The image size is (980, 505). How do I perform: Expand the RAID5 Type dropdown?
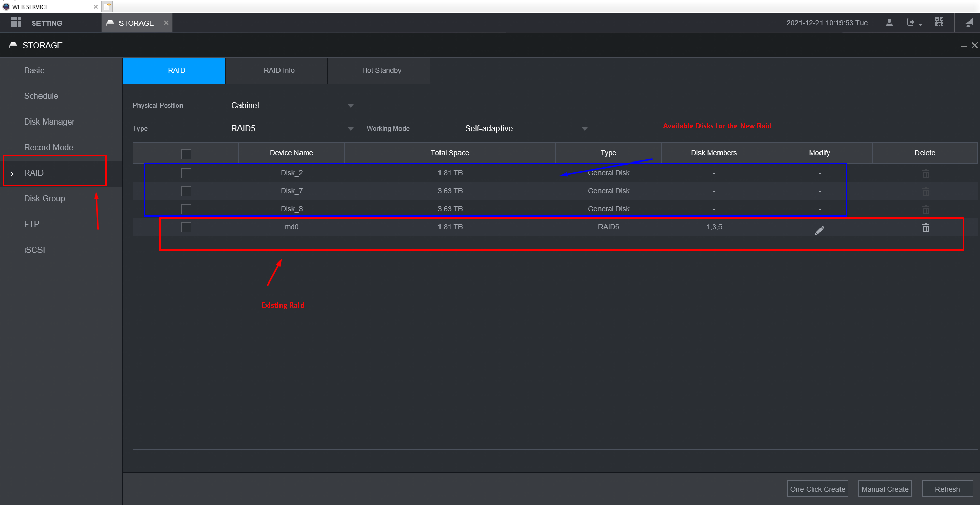[293, 128]
